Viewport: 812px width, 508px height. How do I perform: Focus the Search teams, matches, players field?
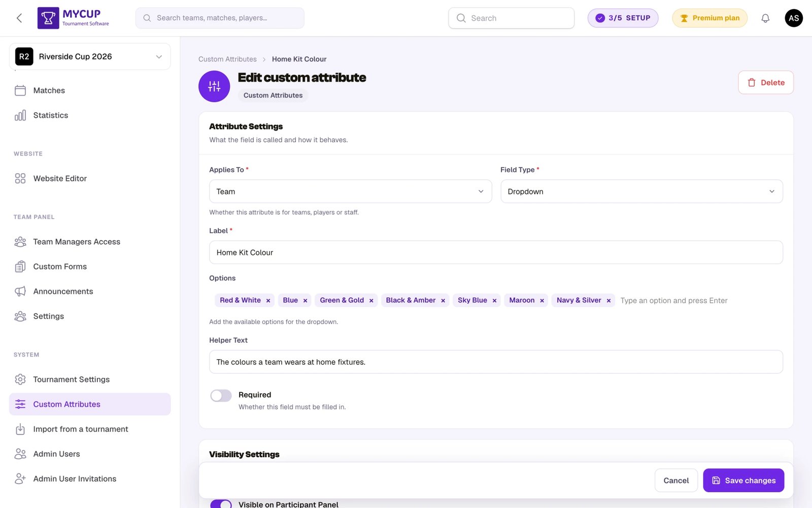pos(220,18)
